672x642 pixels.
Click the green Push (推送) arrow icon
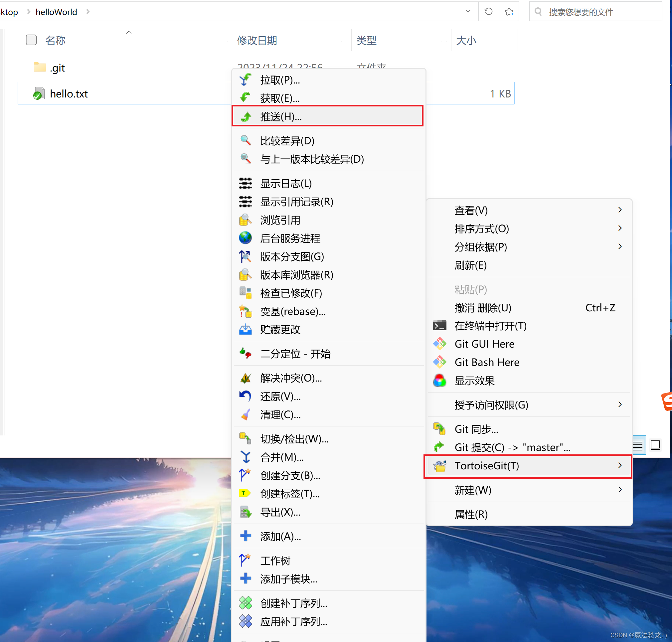246,117
